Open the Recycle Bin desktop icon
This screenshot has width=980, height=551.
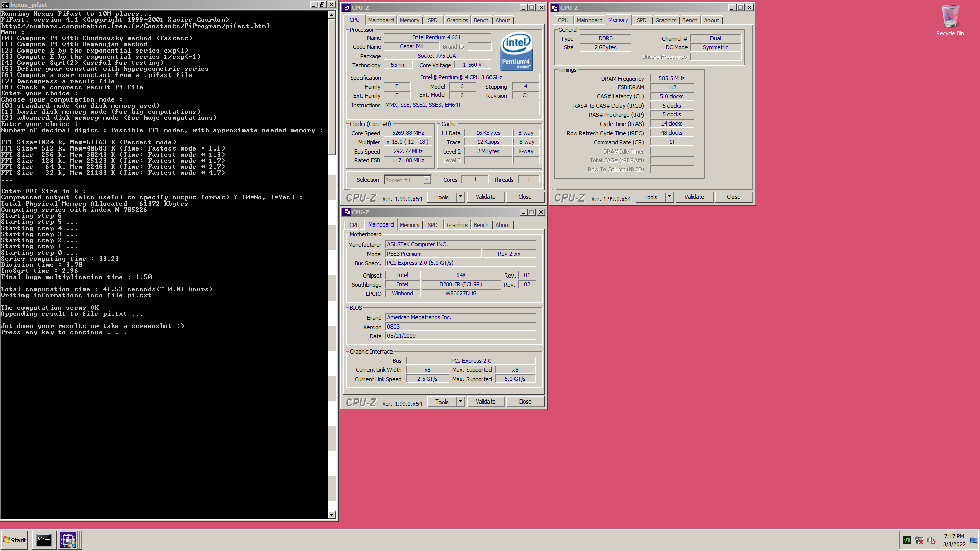[x=949, y=20]
